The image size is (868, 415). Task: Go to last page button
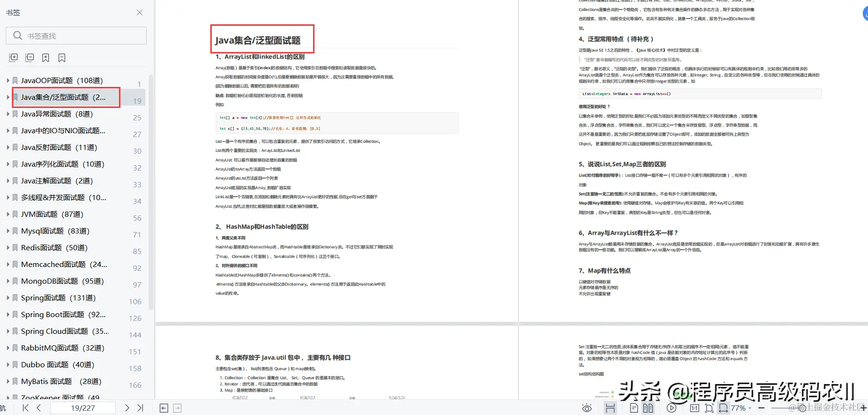coord(140,408)
